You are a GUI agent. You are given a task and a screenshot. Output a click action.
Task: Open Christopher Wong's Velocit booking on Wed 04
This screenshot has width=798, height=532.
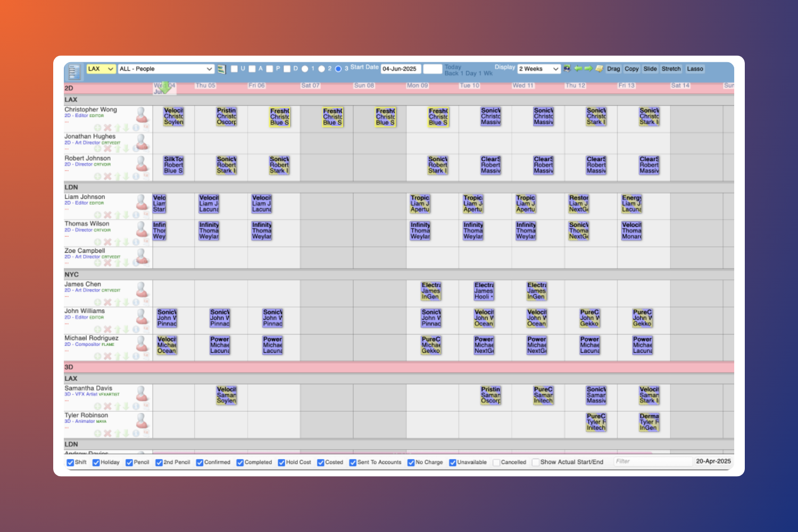point(173,117)
